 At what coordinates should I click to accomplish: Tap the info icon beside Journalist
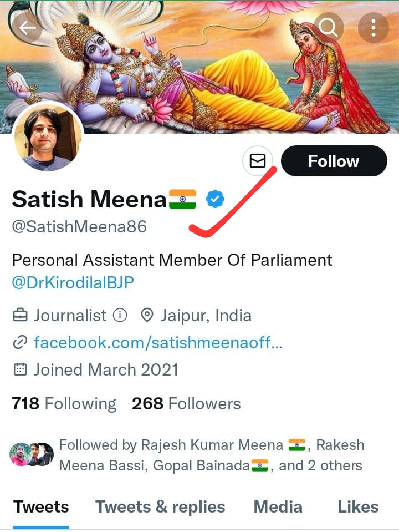[120, 315]
